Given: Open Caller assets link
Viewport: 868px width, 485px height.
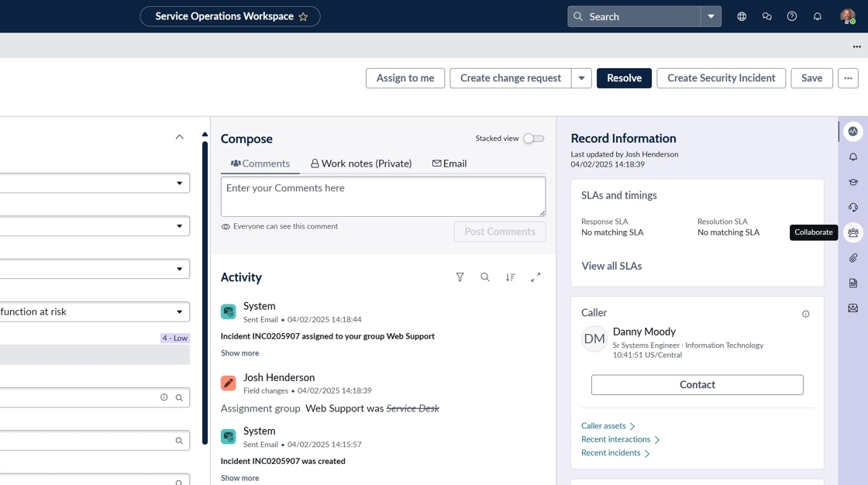Looking at the screenshot, I should (608, 426).
